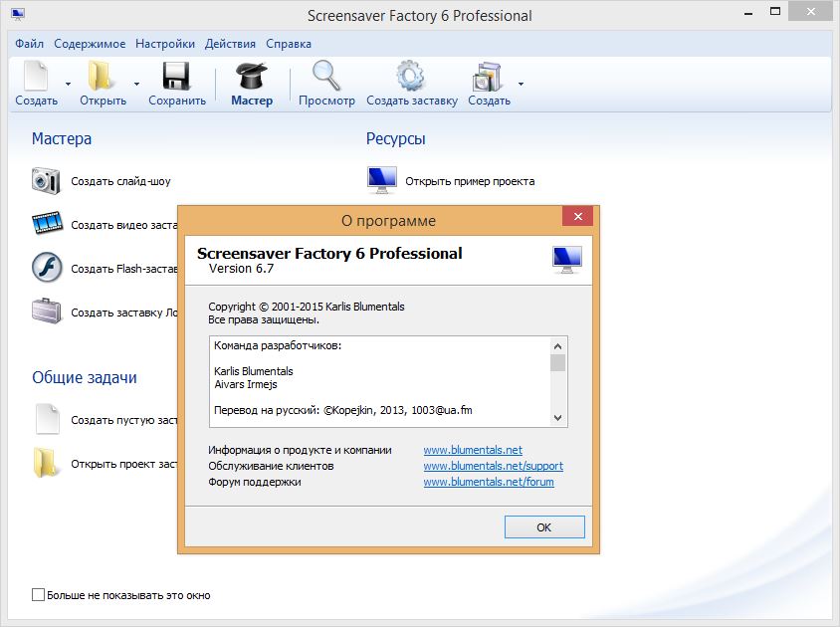Expand the Создать new file dropdown arrow
Image resolution: width=840 pixels, height=627 pixels.
coord(68,84)
